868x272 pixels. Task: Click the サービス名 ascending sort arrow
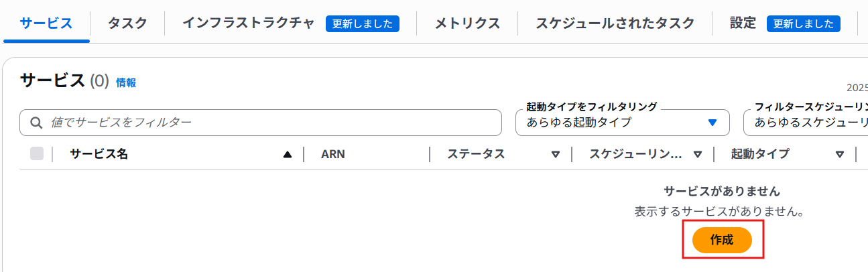(x=288, y=154)
